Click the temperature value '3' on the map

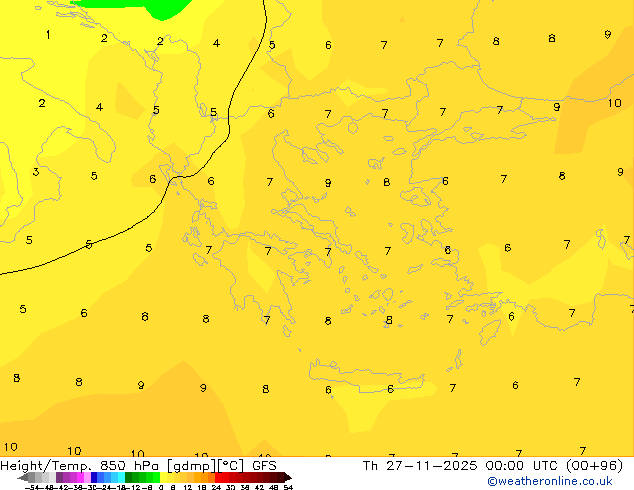tap(36, 172)
